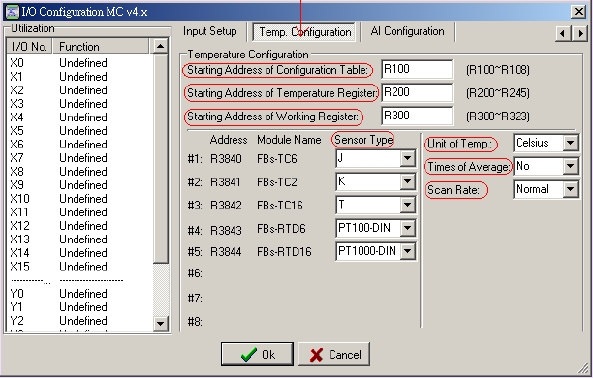Click the Sensor Type column label
The width and height of the screenshot is (593, 378).
click(363, 140)
